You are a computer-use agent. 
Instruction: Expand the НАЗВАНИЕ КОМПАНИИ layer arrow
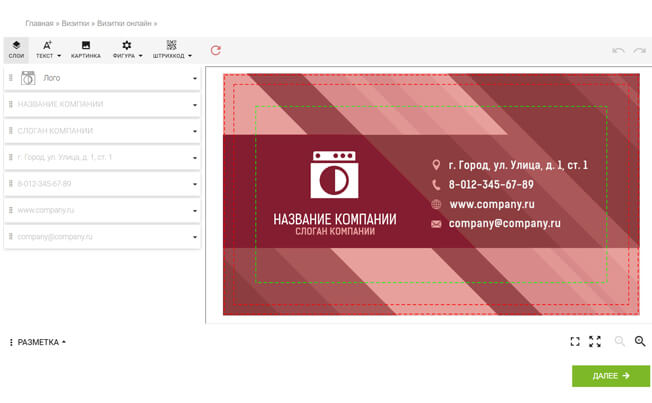click(195, 105)
